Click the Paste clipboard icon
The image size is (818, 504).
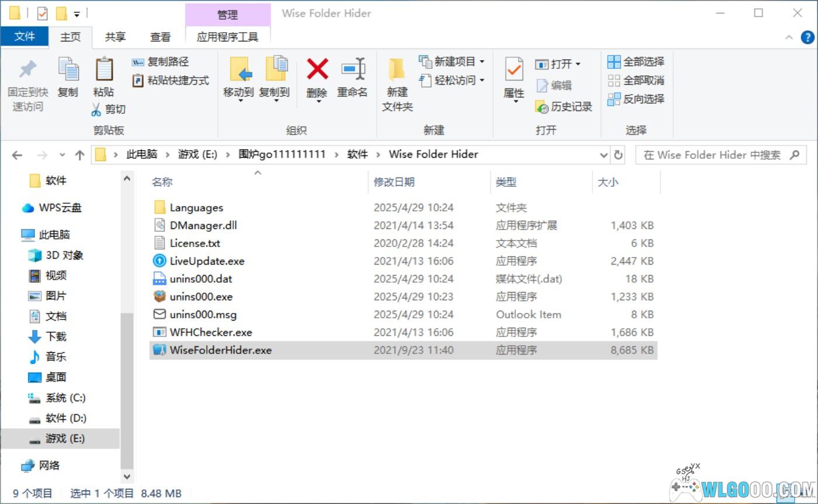tap(103, 70)
